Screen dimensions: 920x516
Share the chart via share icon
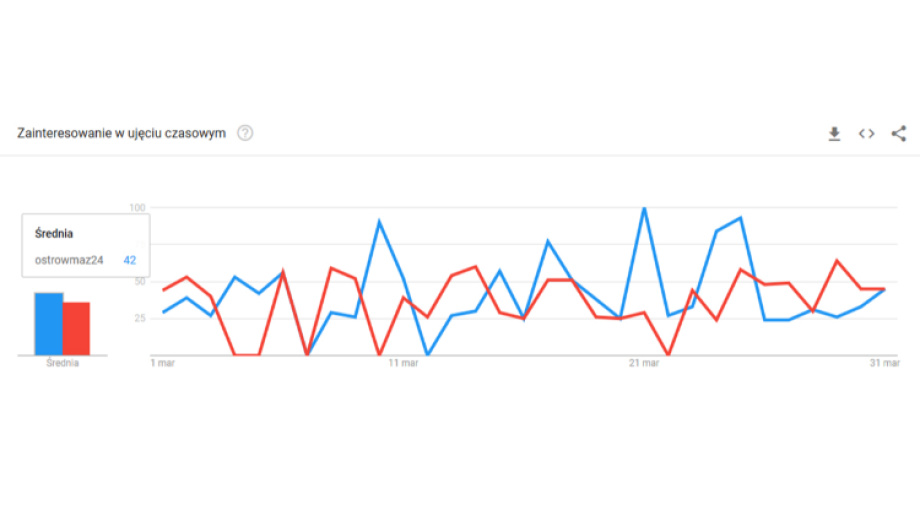tap(898, 134)
